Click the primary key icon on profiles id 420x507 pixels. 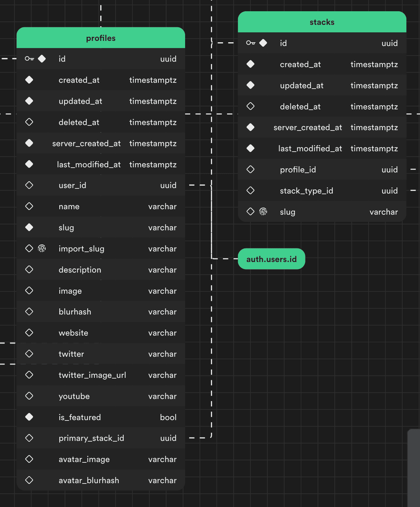click(29, 59)
